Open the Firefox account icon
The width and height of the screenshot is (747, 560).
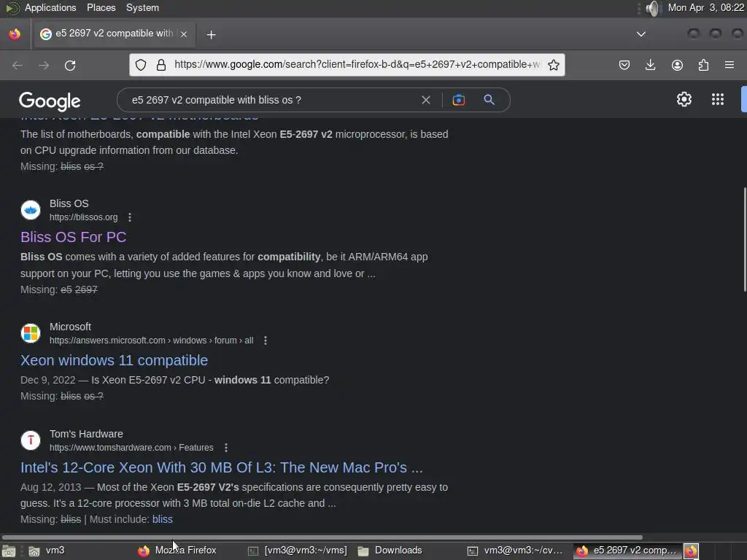point(677,65)
